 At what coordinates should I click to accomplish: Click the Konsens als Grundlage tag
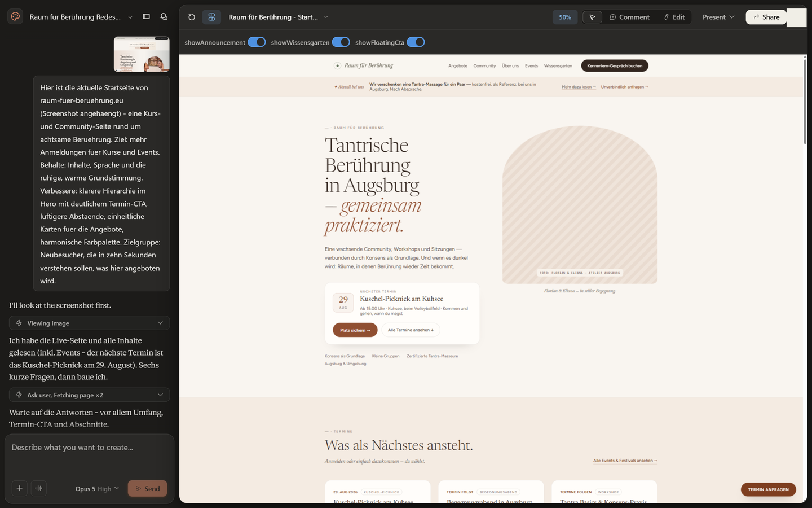345,356
